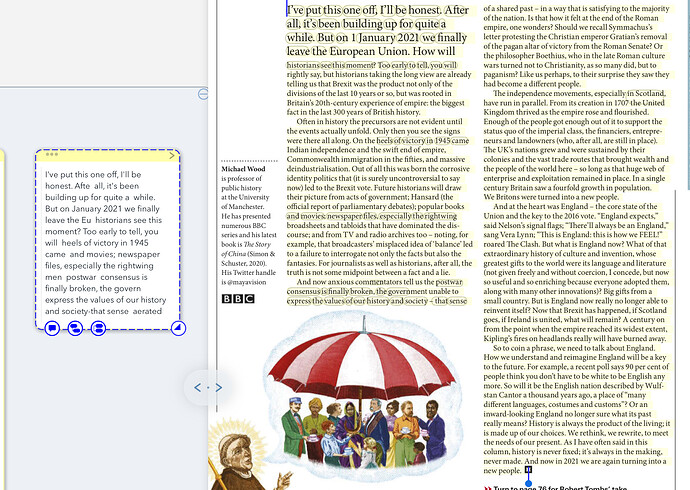The width and height of the screenshot is (690, 490).
Task: Expand the note with the header chevron
Action: [172, 155]
